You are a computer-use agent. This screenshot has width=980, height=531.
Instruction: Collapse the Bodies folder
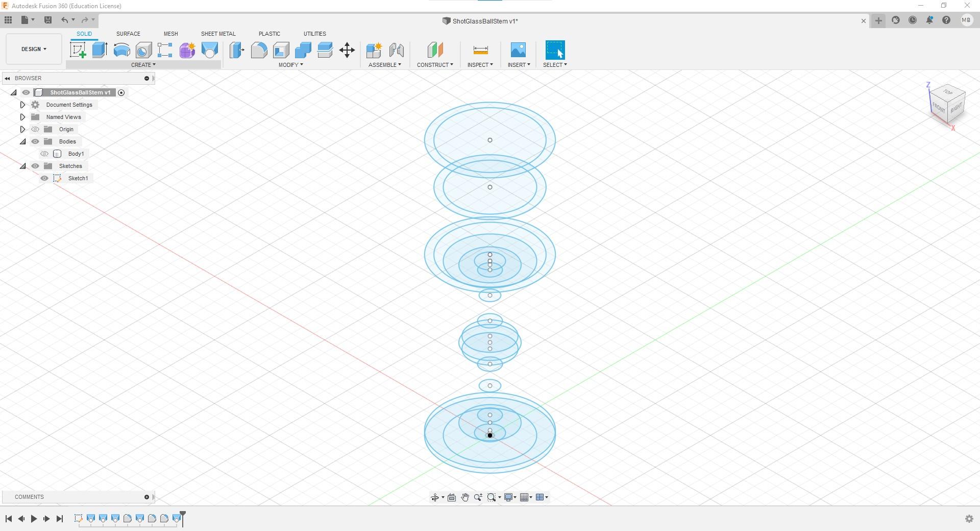tap(22, 141)
